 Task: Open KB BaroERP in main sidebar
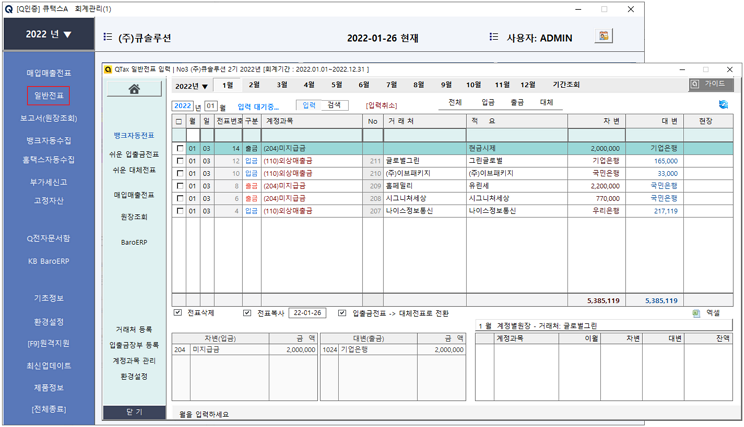pyautogui.click(x=48, y=261)
